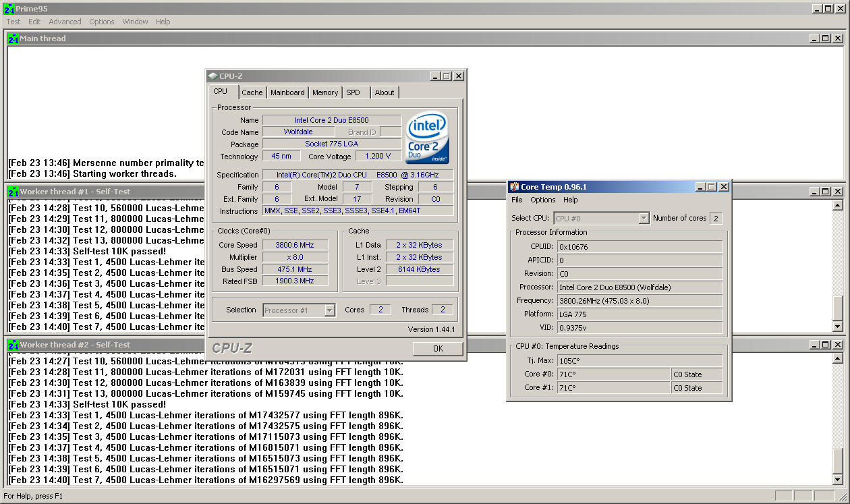850x504 pixels.
Task: Click the Level 2 cache value 6144 KBytes
Action: [419, 269]
